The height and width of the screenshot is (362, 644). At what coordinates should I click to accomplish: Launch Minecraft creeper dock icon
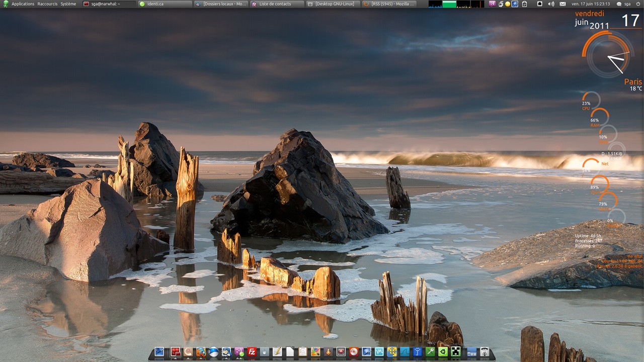tap(455, 352)
